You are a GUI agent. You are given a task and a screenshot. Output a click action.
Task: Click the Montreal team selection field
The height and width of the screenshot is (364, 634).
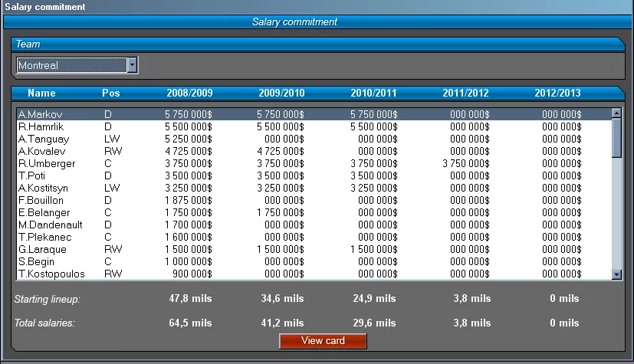(x=71, y=65)
